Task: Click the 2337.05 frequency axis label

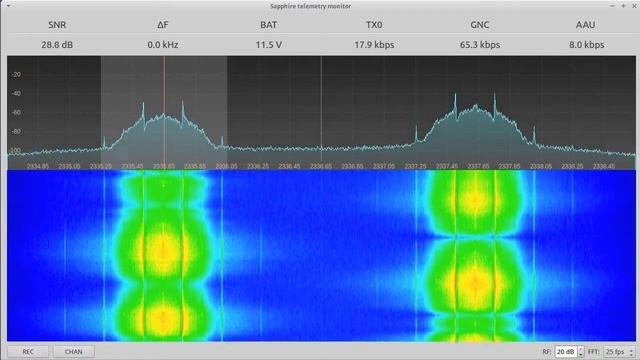Action: pos(384,167)
